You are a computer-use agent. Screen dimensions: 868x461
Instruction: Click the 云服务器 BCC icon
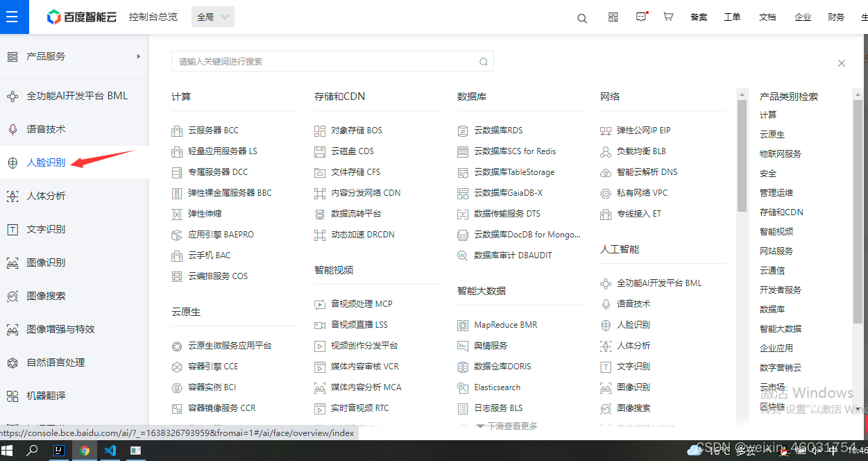click(x=177, y=131)
